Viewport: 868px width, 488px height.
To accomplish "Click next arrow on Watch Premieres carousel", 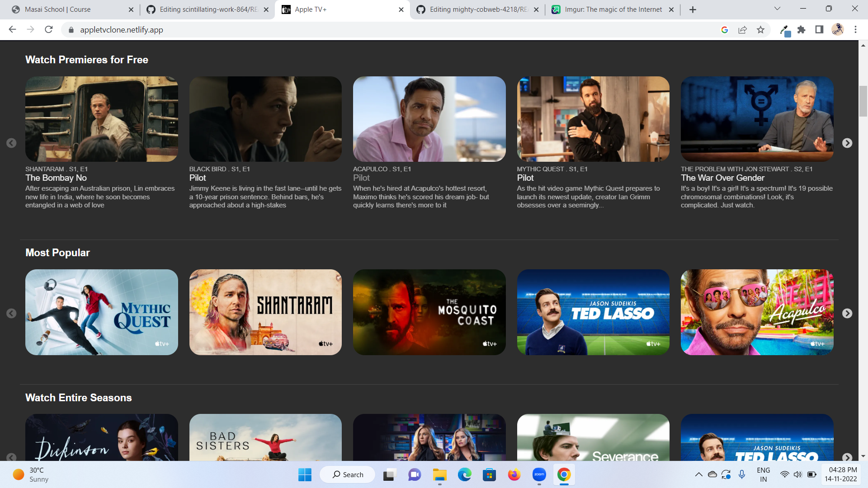I will coord(847,142).
